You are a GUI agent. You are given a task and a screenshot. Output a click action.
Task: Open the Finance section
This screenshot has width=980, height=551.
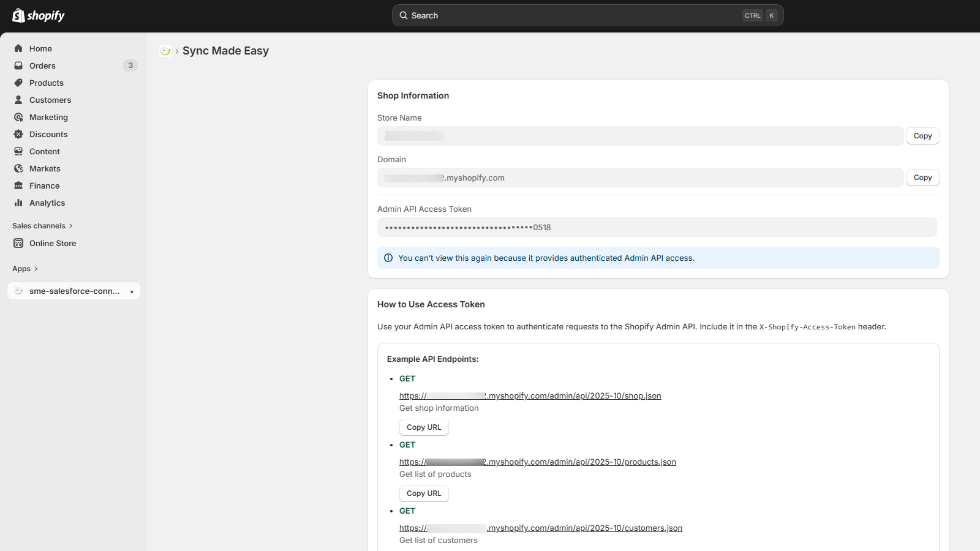44,186
